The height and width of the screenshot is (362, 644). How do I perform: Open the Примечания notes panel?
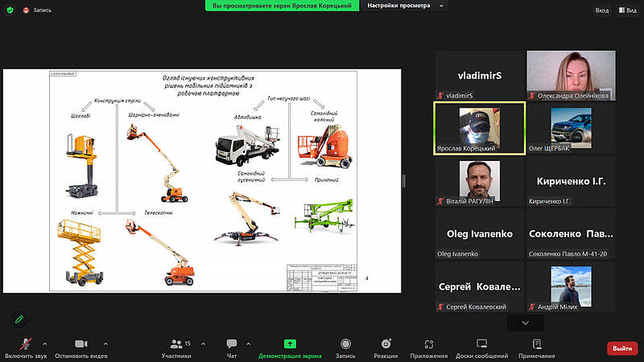[536, 348]
